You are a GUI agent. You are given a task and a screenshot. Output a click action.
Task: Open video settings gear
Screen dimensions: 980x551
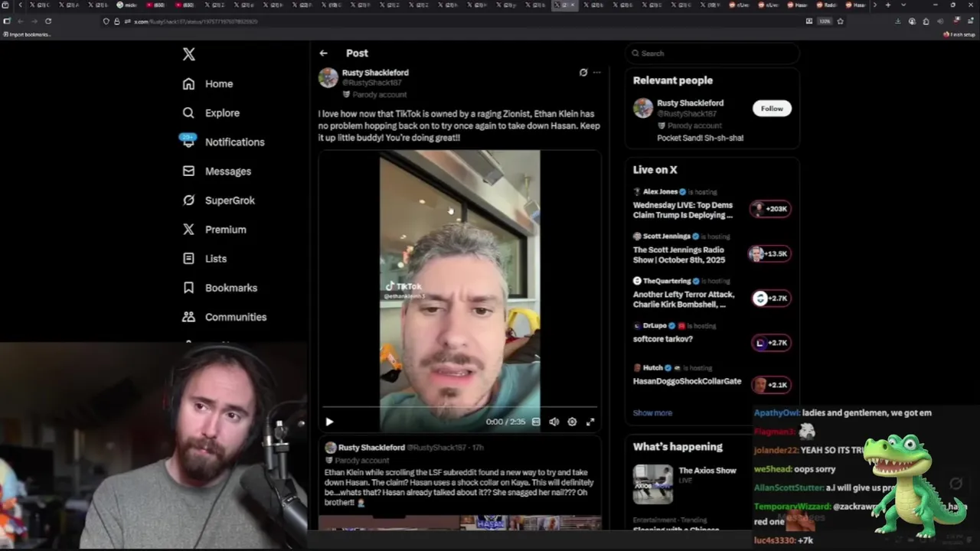[x=572, y=422]
